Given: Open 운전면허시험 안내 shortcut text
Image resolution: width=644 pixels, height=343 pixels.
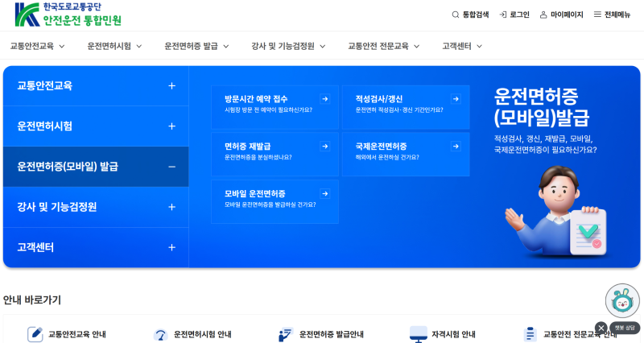Looking at the screenshot, I should 203,334.
